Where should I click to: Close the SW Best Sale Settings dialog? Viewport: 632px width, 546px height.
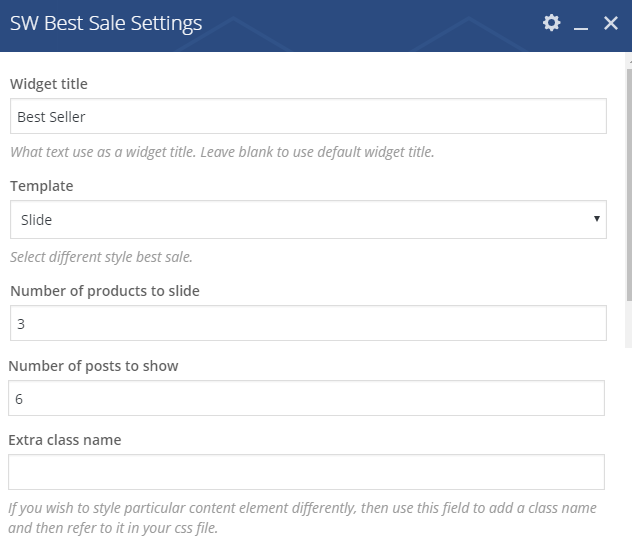coord(611,23)
